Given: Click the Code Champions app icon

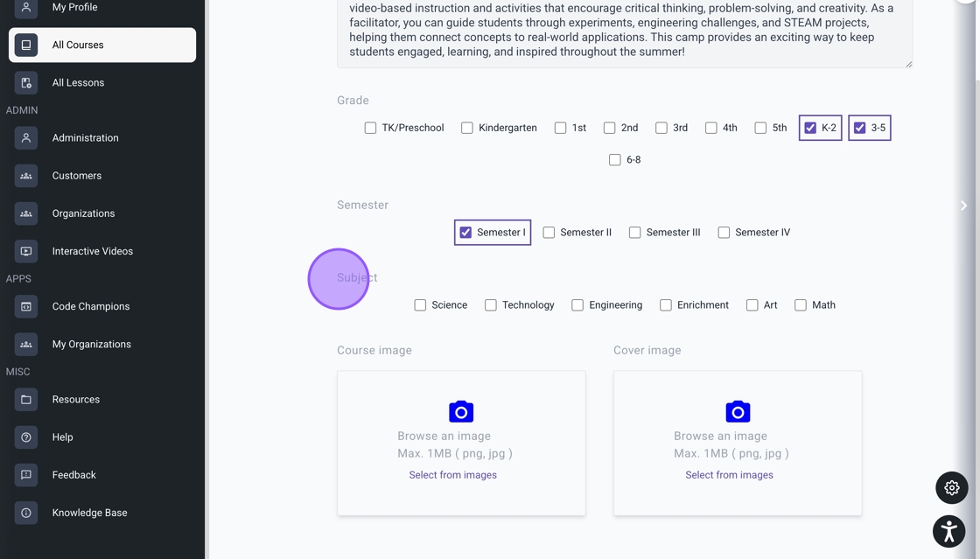Looking at the screenshot, I should coord(26,306).
